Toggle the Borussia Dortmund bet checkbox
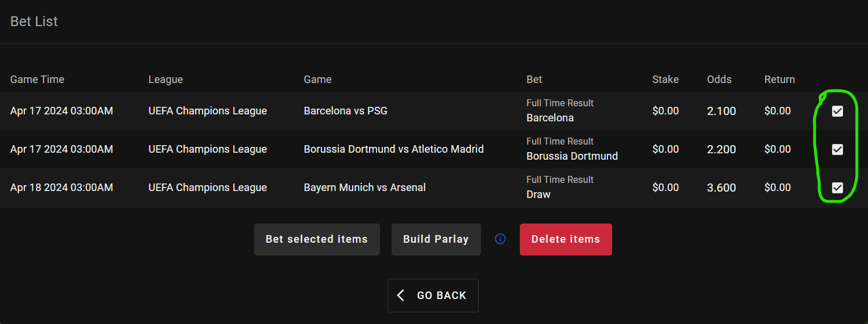The height and width of the screenshot is (324, 868). 837,150
